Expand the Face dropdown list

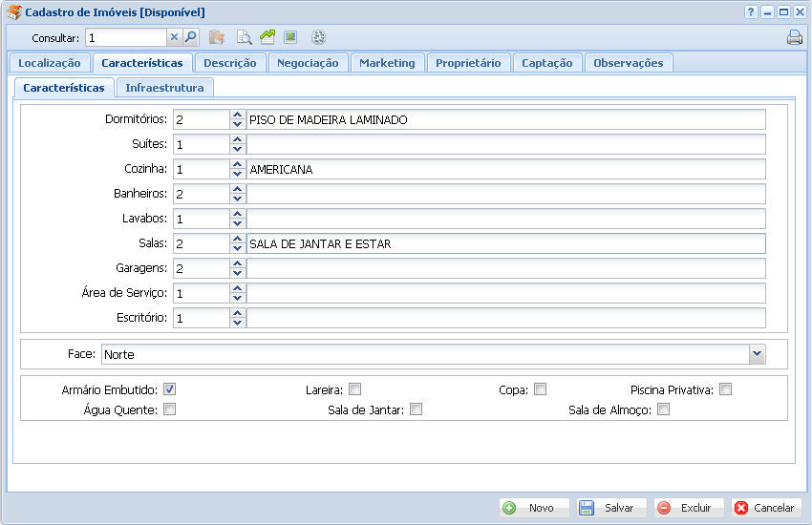click(x=757, y=354)
